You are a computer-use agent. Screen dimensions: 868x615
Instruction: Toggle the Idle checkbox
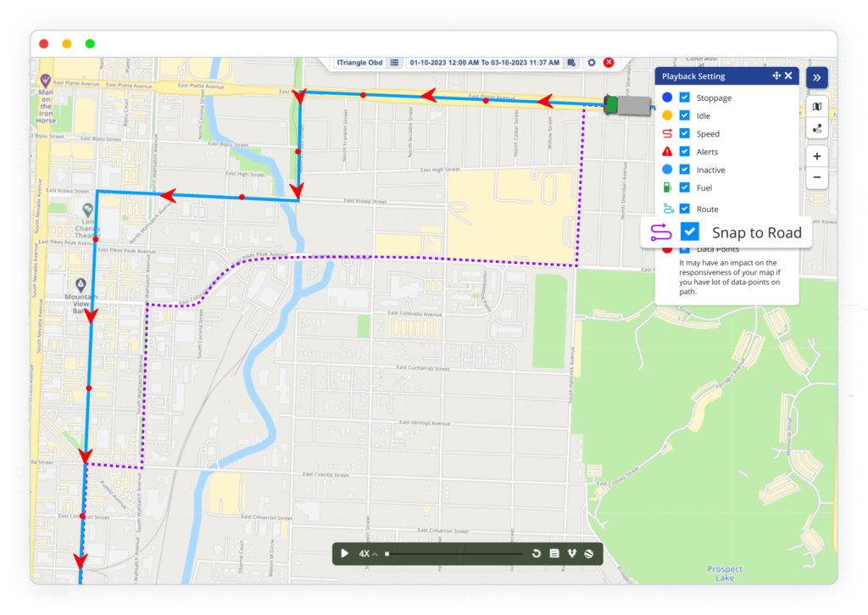click(x=685, y=115)
